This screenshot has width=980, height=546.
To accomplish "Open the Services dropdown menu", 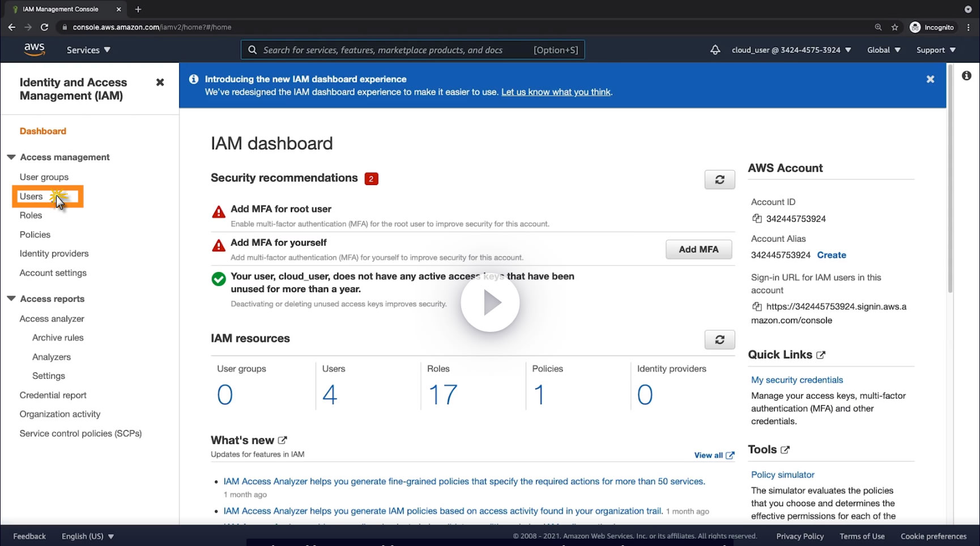I will [x=88, y=50].
